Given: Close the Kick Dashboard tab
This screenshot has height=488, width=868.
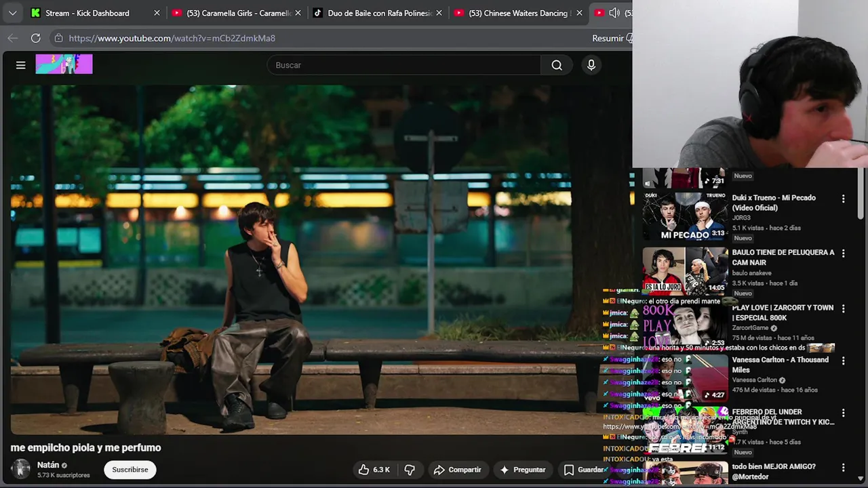Looking at the screenshot, I should (157, 13).
